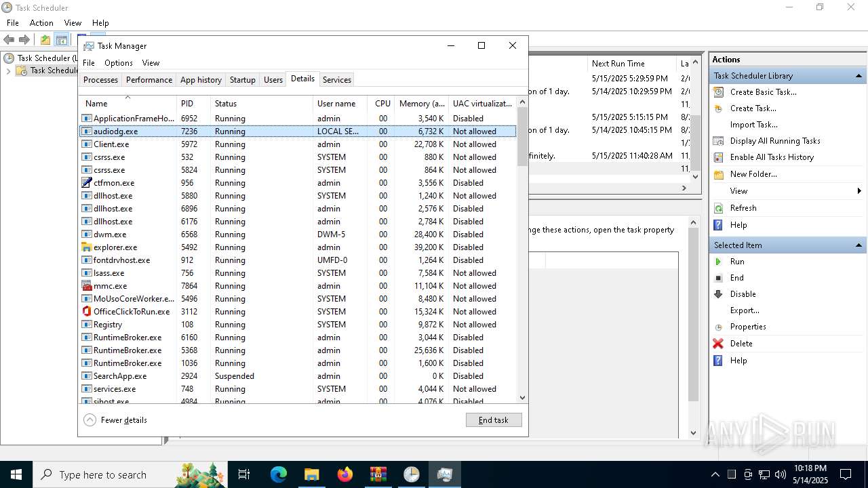Expand Task Scheduler Library tree node arrow
This screenshot has width=868, height=488.
[8, 70]
